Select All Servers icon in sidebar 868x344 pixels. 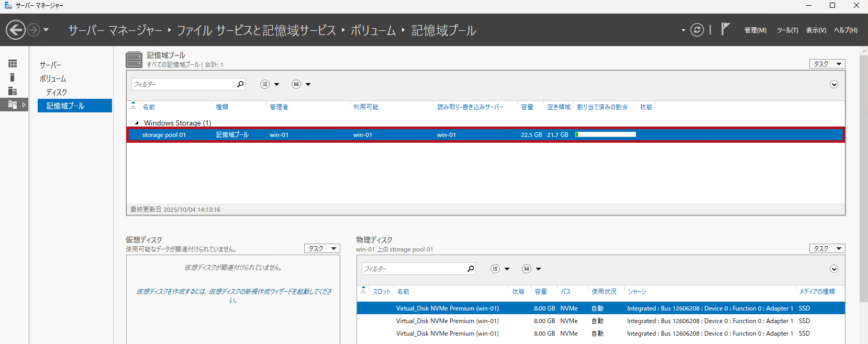[13, 91]
